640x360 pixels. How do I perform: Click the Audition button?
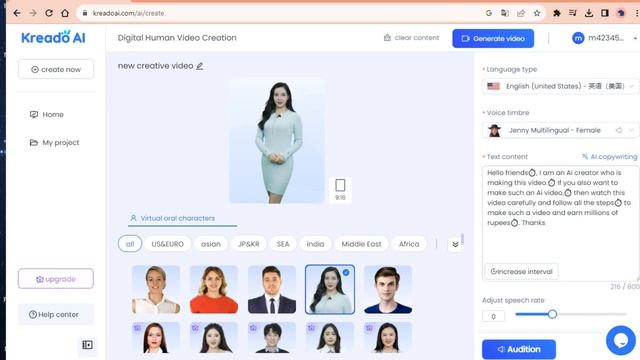coord(519,349)
